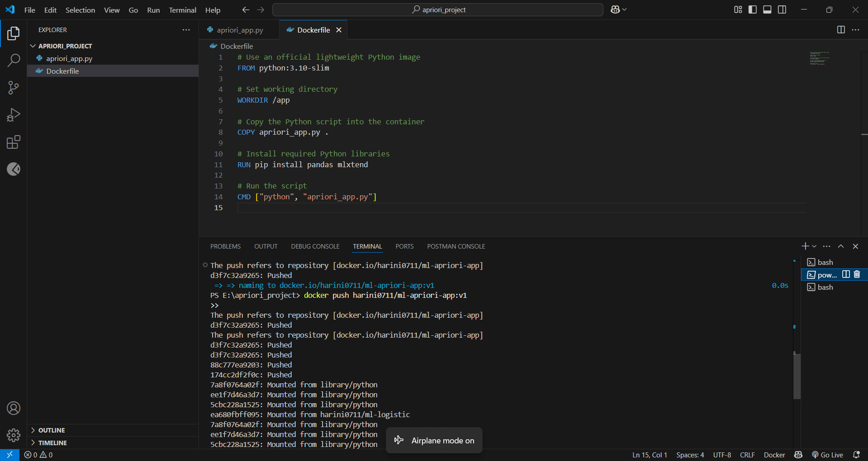The image size is (868, 461).
Task: Switch to the POSTMAN CONSOLE tab
Action: (456, 246)
